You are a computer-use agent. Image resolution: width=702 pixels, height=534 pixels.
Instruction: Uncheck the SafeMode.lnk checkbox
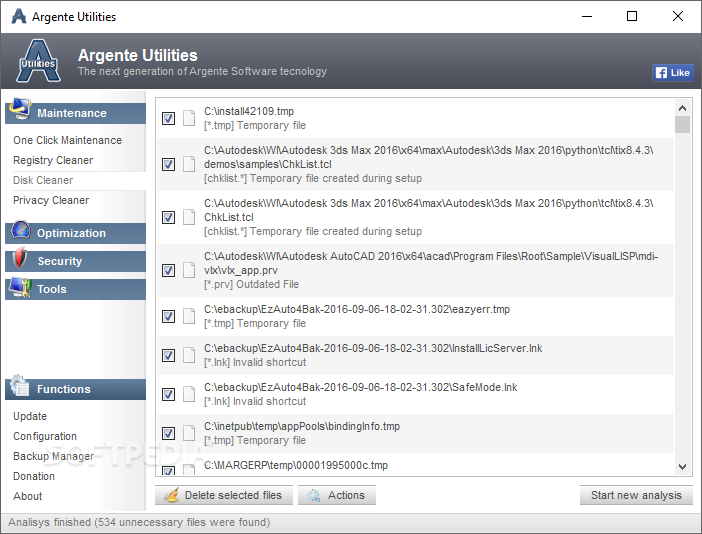tap(168, 394)
